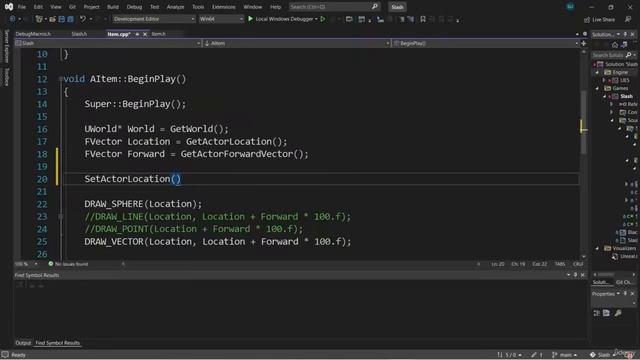Click the Live Share button label
Image resolution: width=640 pixels, height=360 pixels.
pyautogui.click(x=603, y=20)
